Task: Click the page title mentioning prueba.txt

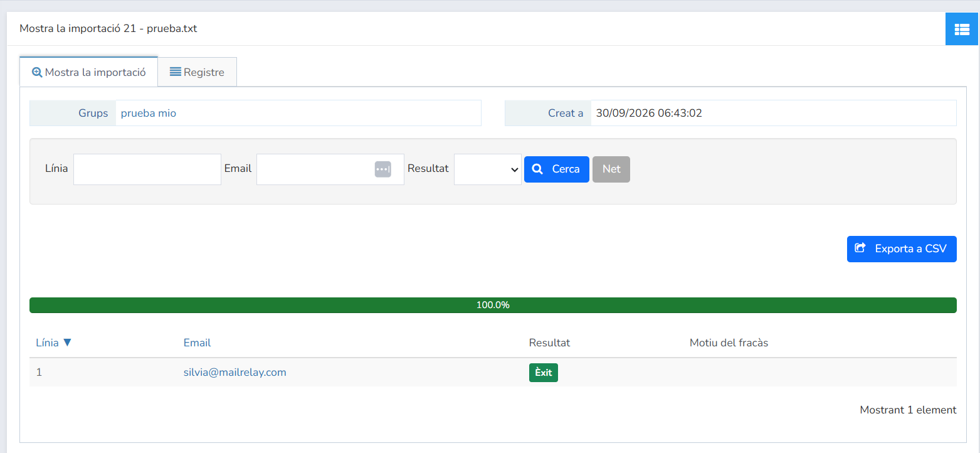Action: [108, 28]
